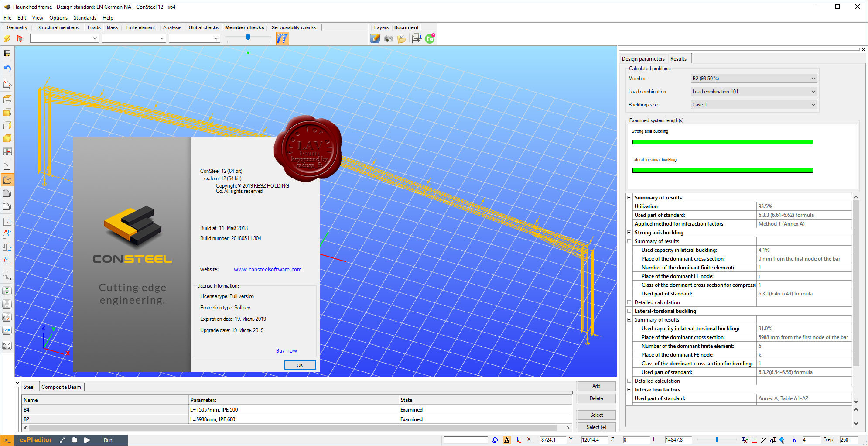Click OK in the ConSteel about dialog
This screenshot has width=868, height=446.
pyautogui.click(x=300, y=365)
